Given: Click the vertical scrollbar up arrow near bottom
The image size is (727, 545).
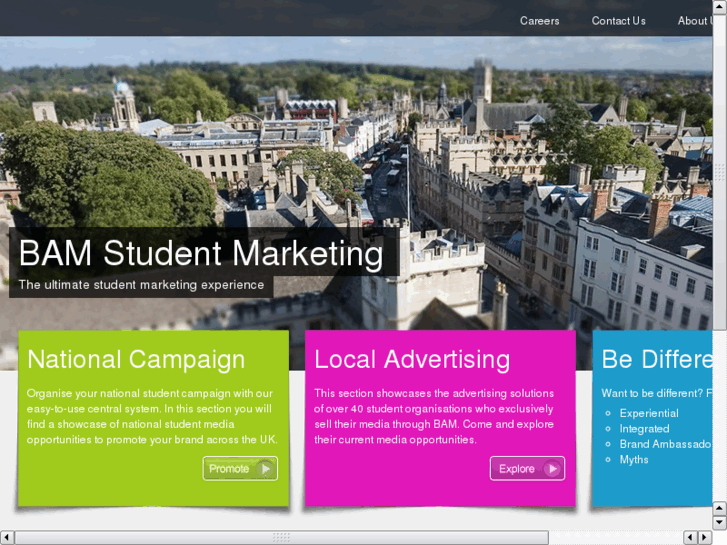Looking at the screenshot, I should [x=720, y=508].
